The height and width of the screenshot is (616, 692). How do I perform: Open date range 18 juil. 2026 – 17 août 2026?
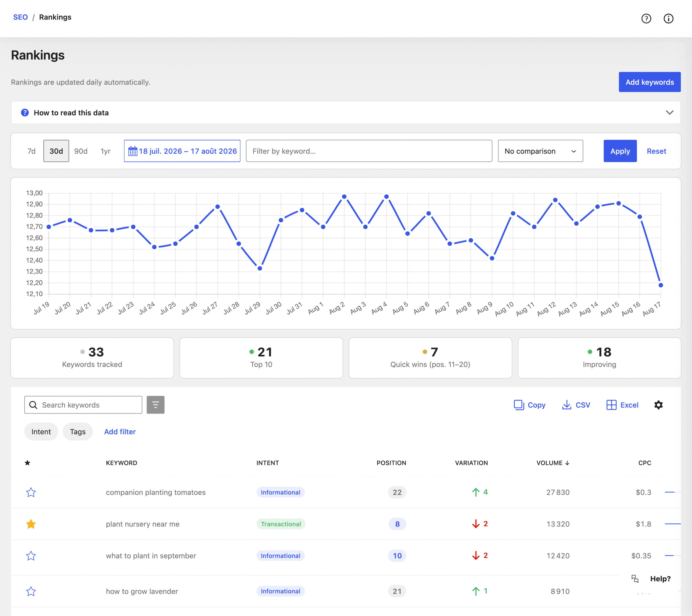coord(182,151)
